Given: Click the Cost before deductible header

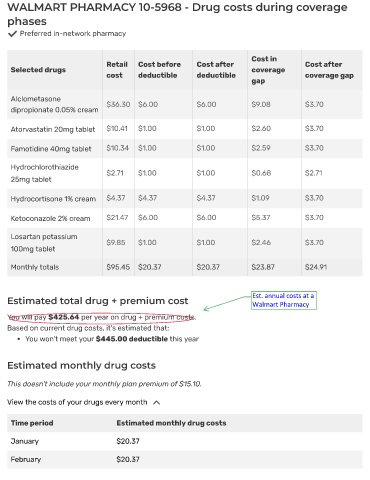Looking at the screenshot, I should [x=159, y=70].
